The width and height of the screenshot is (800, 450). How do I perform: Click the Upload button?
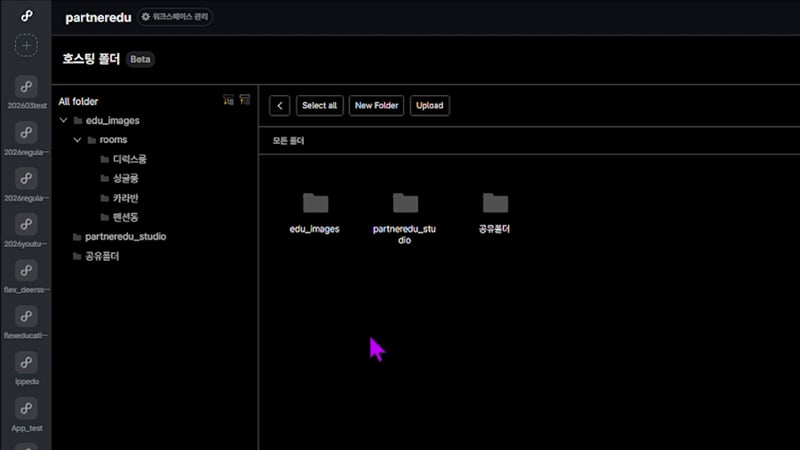(x=430, y=106)
